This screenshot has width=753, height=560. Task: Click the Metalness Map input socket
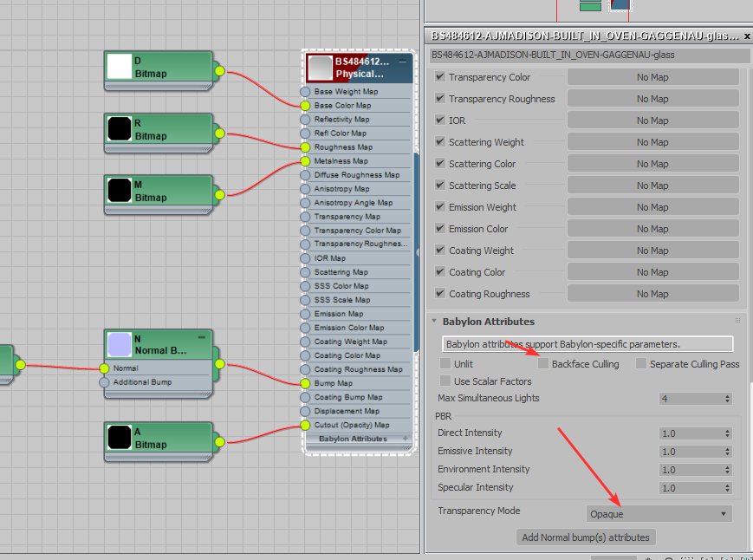(305, 161)
